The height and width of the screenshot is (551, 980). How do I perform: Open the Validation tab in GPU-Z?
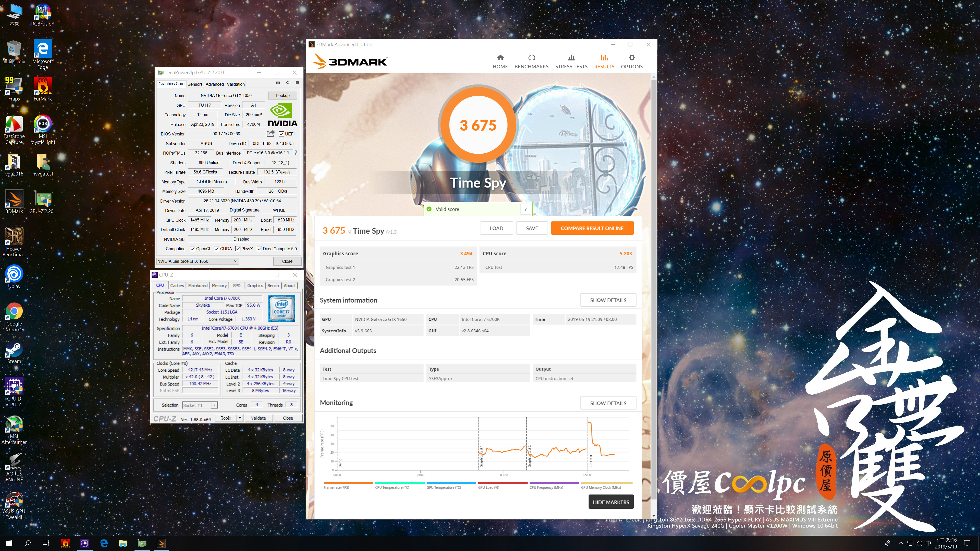pyautogui.click(x=236, y=84)
